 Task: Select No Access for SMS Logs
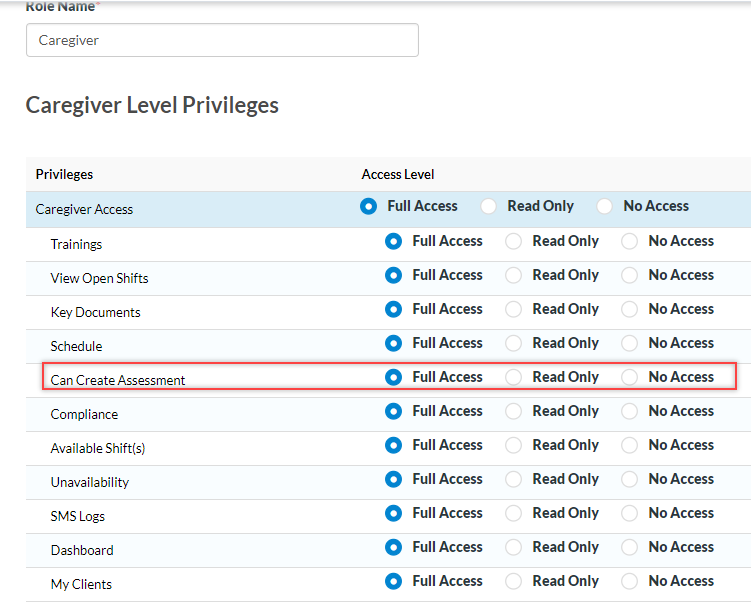point(630,513)
